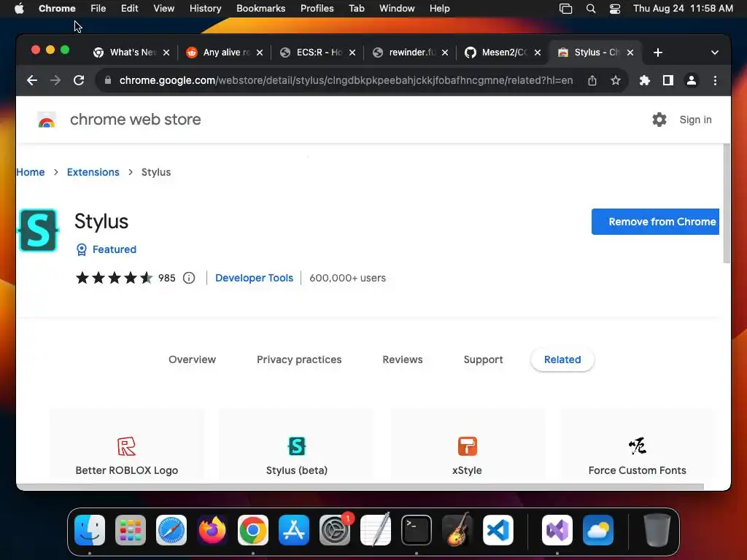
Task: Open the Profiles menu
Action: 317,9
